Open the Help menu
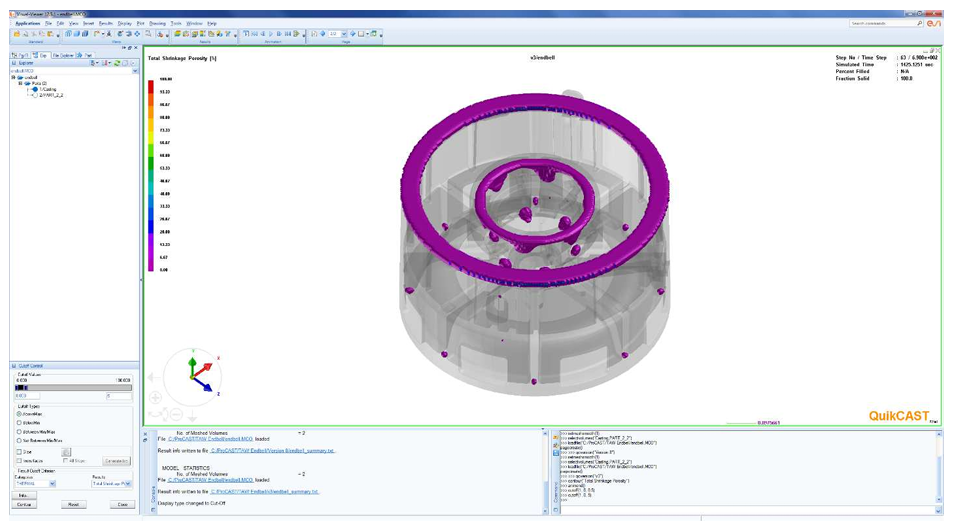 [212, 23]
